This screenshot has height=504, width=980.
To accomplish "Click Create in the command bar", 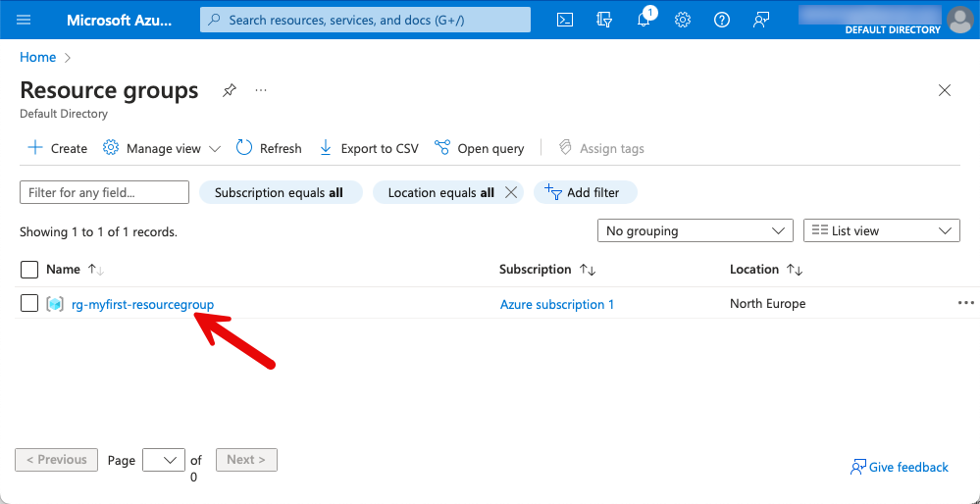I will [58, 149].
